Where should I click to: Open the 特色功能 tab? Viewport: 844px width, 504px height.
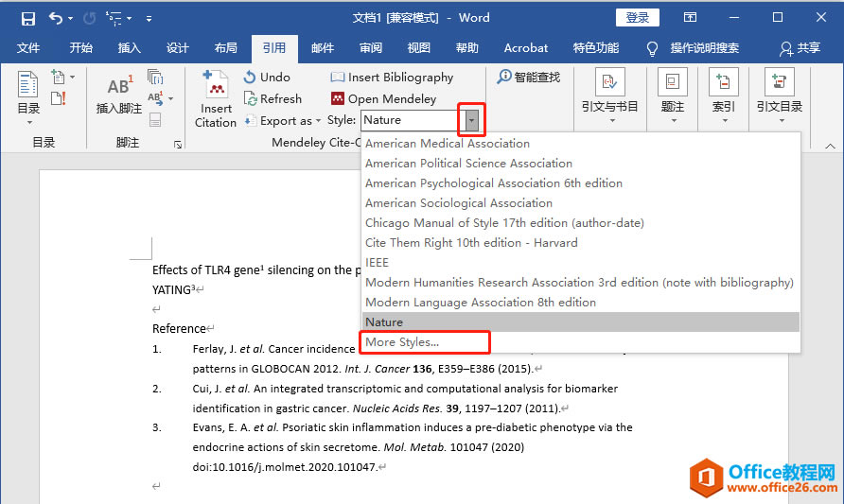596,48
